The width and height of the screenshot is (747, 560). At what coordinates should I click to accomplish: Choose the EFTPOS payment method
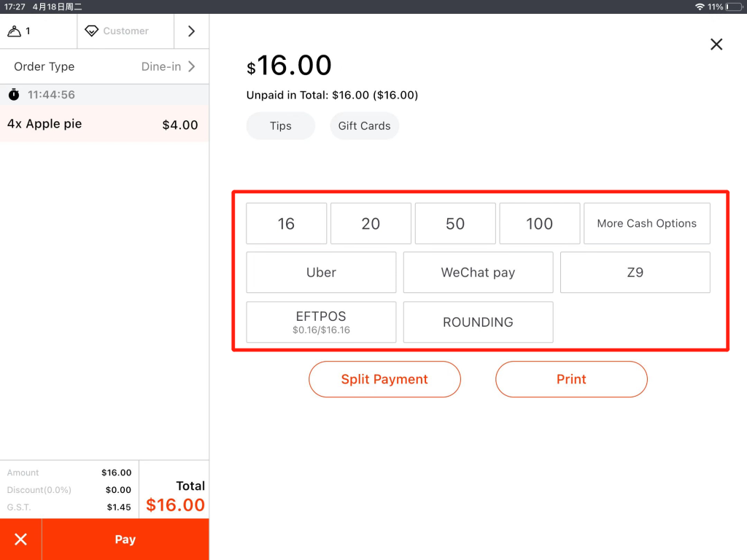tap(321, 322)
